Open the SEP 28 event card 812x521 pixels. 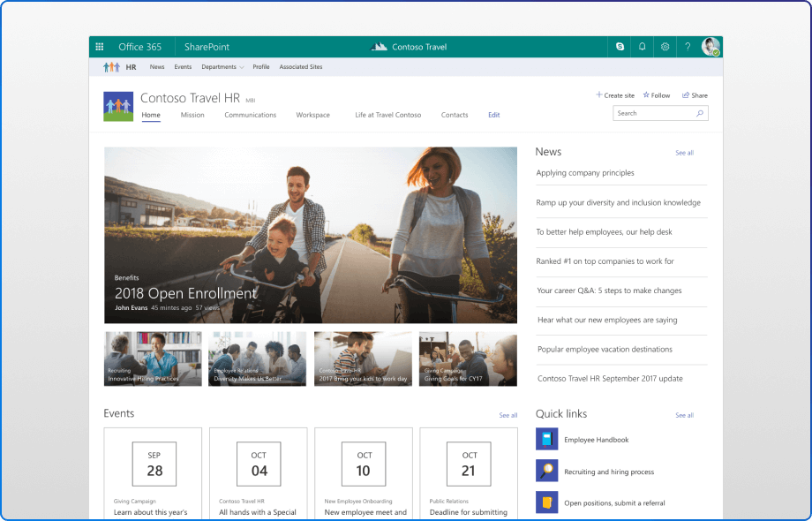click(x=153, y=473)
